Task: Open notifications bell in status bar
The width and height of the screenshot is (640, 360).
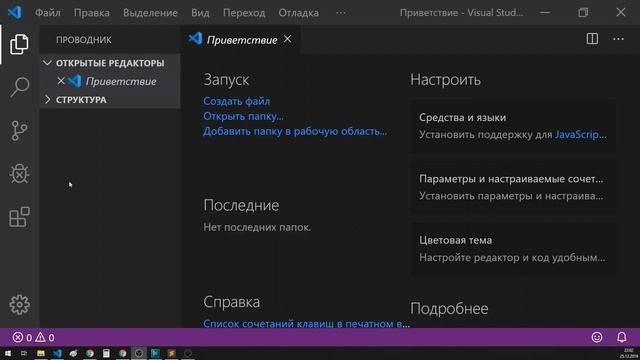Action: coord(621,337)
